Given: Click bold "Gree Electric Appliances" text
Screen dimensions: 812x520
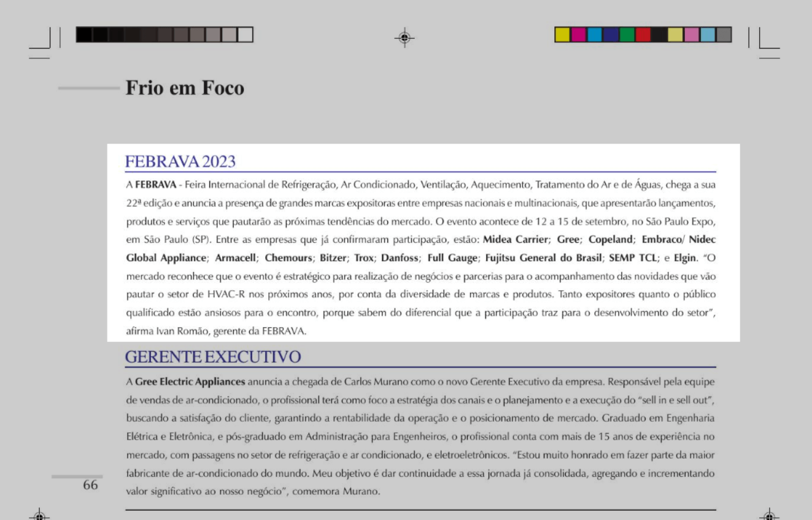Looking at the screenshot, I should click(x=190, y=382).
